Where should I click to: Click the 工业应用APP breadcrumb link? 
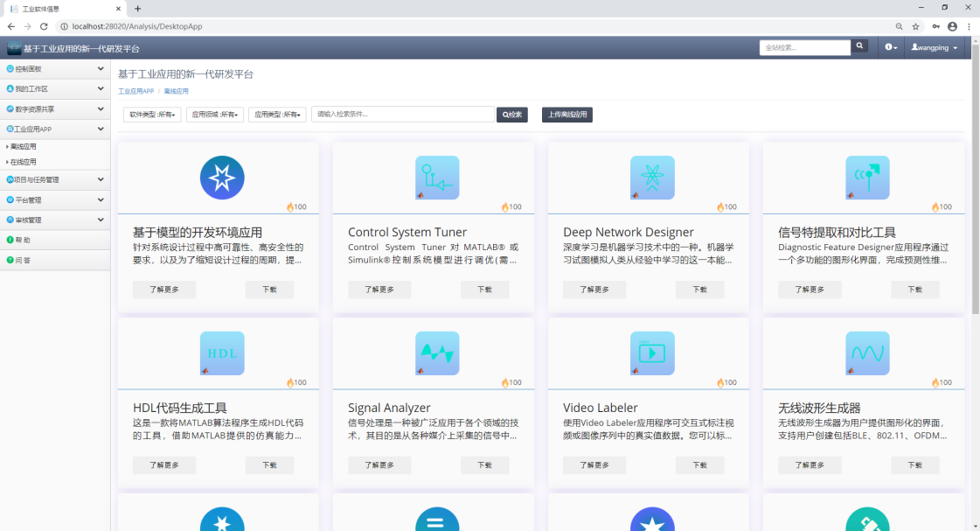[136, 91]
